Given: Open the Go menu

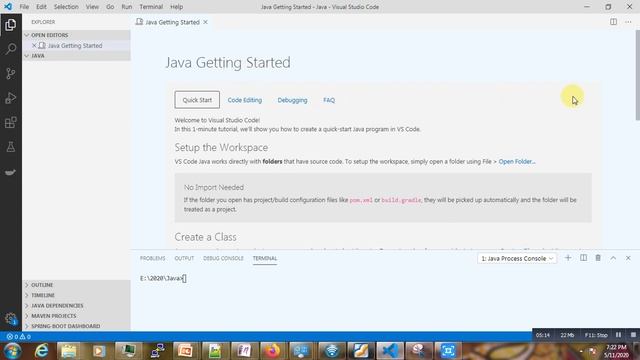Looking at the screenshot, I should tap(110, 7).
